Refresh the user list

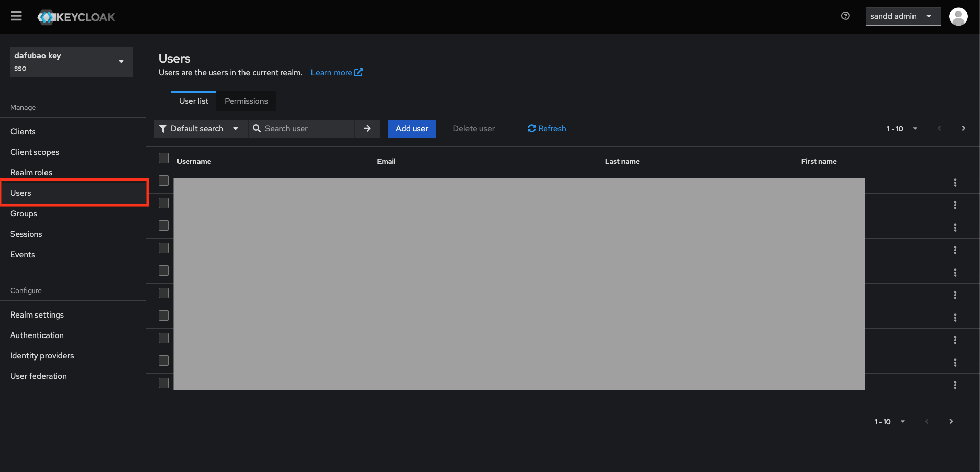coord(546,129)
